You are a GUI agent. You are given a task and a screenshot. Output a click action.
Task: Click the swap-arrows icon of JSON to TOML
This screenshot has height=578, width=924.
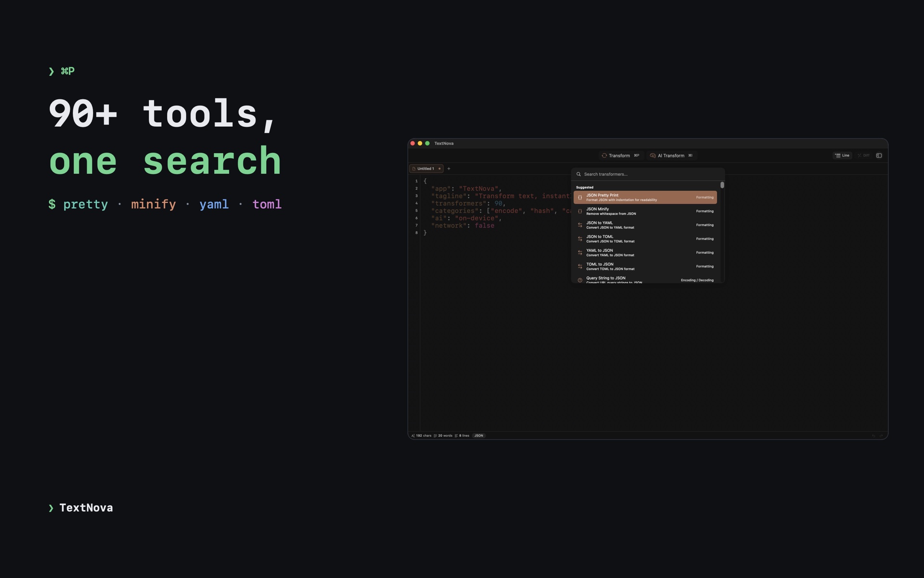580,239
